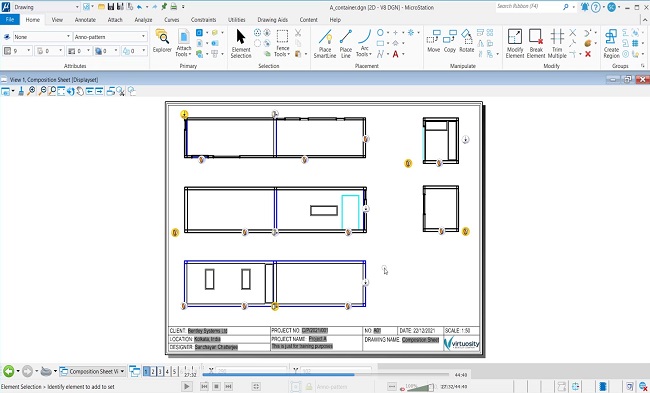Open the File menu button
650x393 pixels.
click(10, 19)
